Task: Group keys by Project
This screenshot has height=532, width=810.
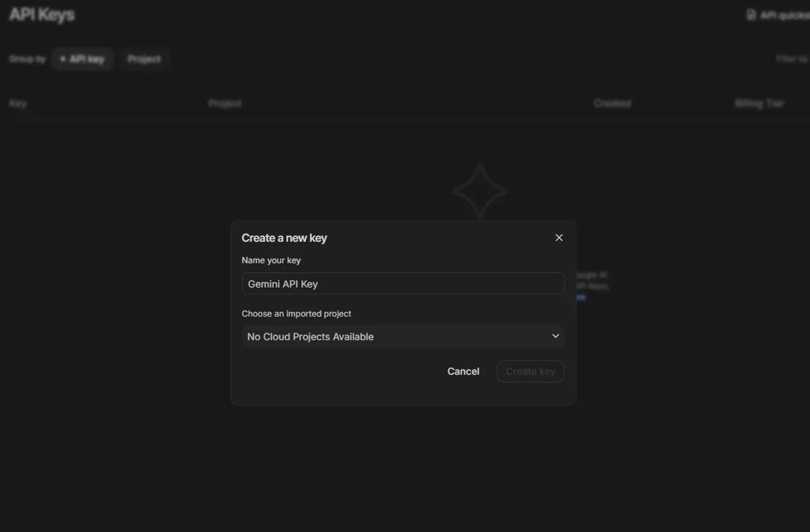Action: click(144, 59)
